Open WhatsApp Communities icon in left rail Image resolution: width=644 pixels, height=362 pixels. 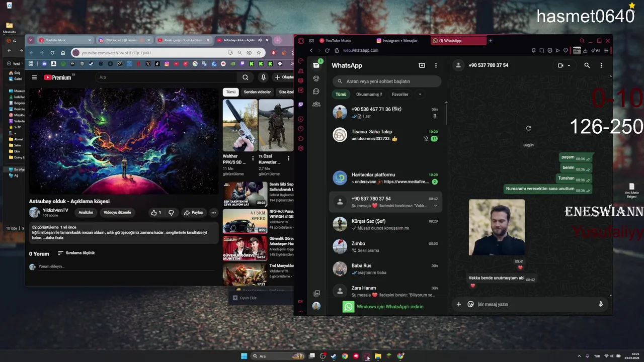point(316,104)
